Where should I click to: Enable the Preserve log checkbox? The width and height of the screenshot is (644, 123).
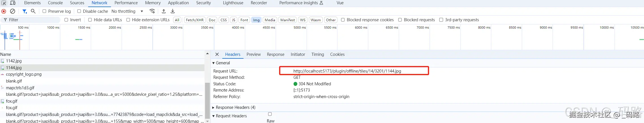click(44, 11)
